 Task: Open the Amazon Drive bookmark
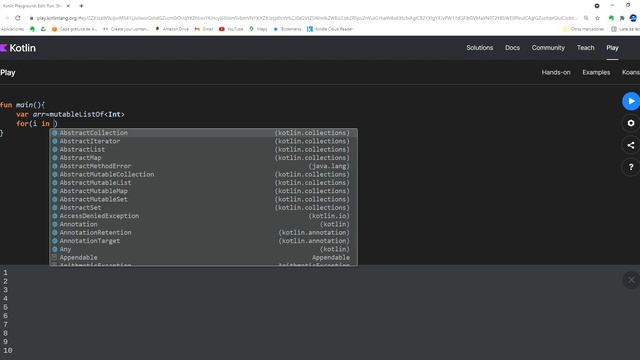172,29
